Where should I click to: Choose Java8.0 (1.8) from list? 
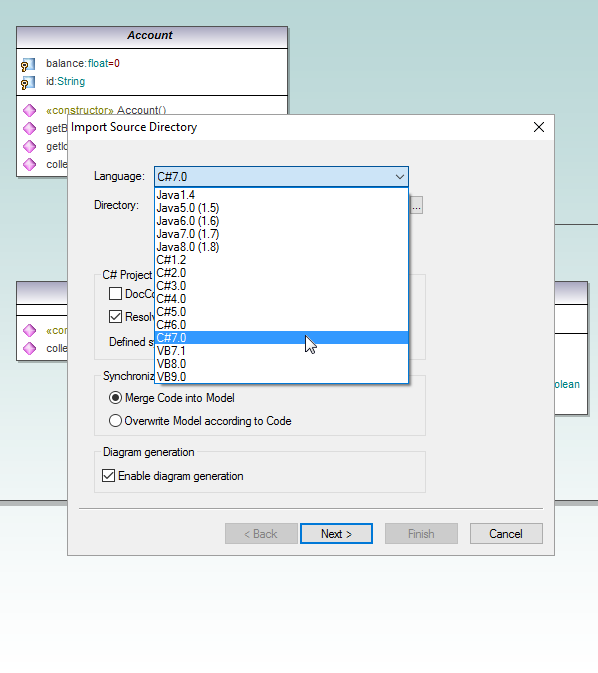(281, 247)
